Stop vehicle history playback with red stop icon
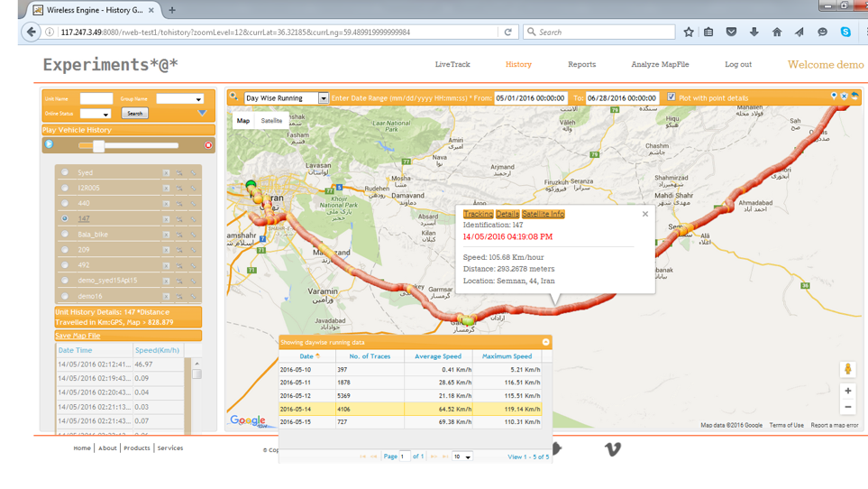Image resolution: width=868 pixels, height=489 pixels. tap(208, 145)
